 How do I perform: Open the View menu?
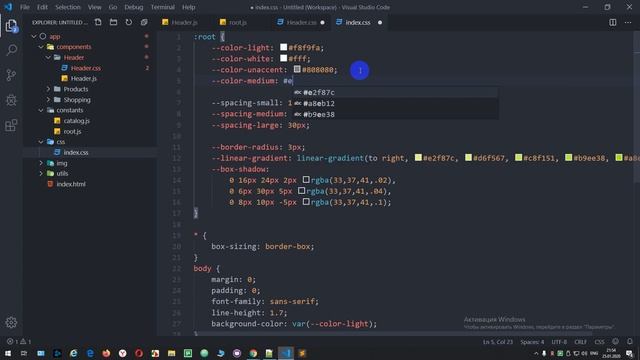point(94,7)
